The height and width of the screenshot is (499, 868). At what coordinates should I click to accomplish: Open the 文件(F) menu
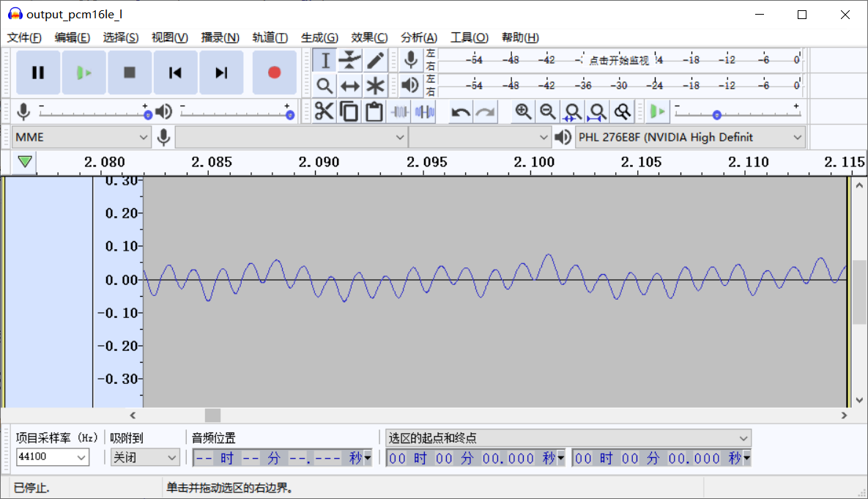tap(24, 37)
